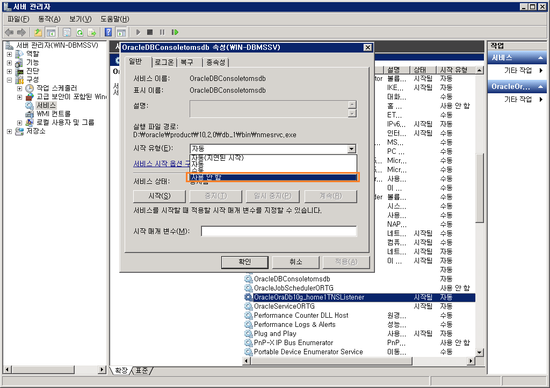Collapse the OracleOr... section in actions pane
The height and width of the screenshot is (388, 550).
click(x=540, y=87)
